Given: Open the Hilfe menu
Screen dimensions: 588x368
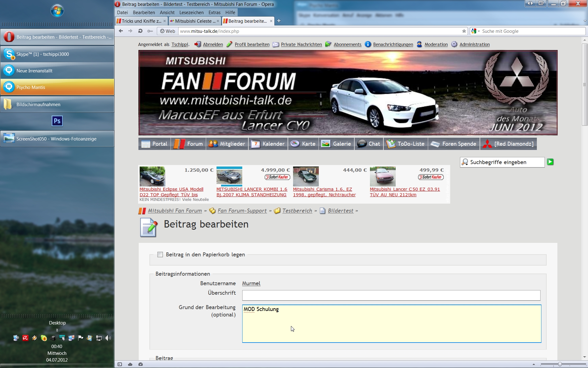Looking at the screenshot, I should coord(230,13).
